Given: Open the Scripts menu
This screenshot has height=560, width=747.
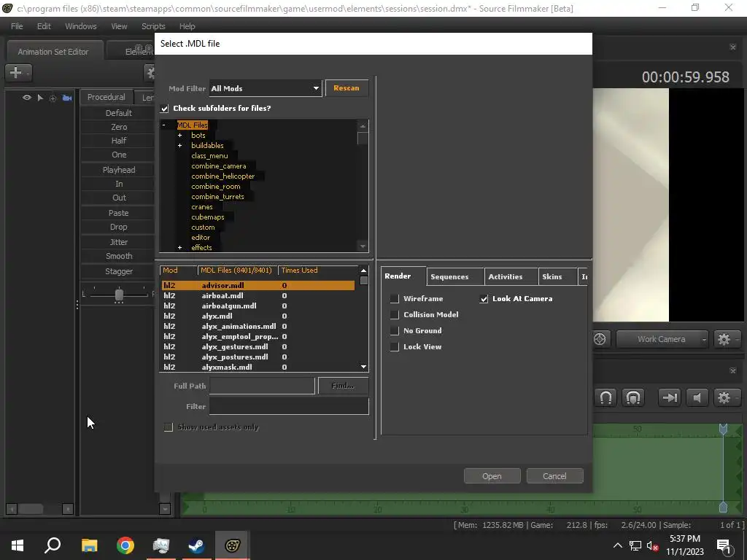Looking at the screenshot, I should (x=153, y=26).
